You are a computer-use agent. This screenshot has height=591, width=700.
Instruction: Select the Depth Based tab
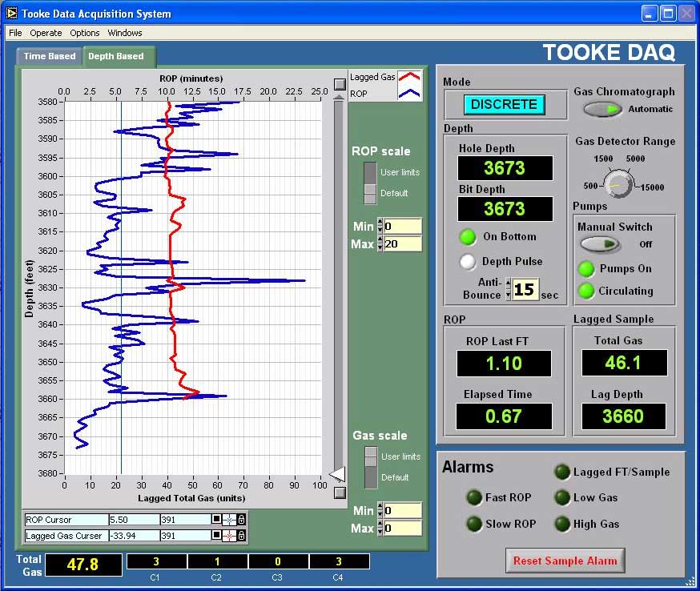[x=119, y=56]
